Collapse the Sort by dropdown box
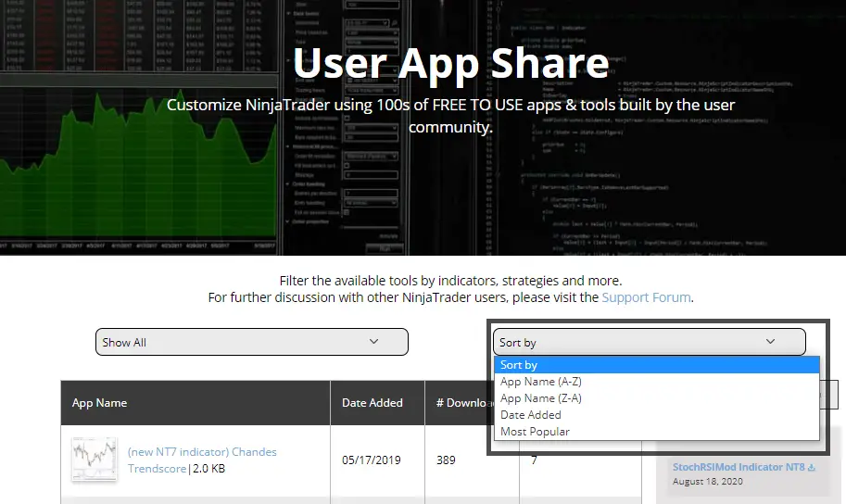846x504 pixels. coord(649,342)
